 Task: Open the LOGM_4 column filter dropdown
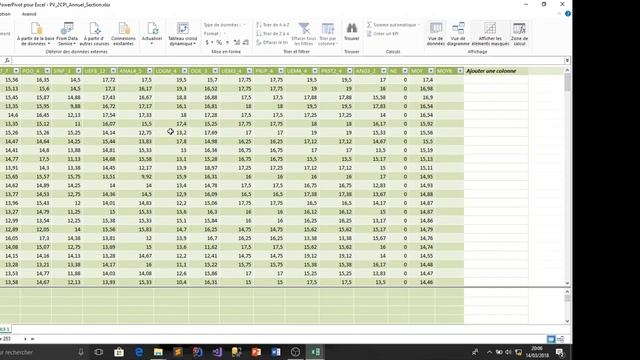184,71
